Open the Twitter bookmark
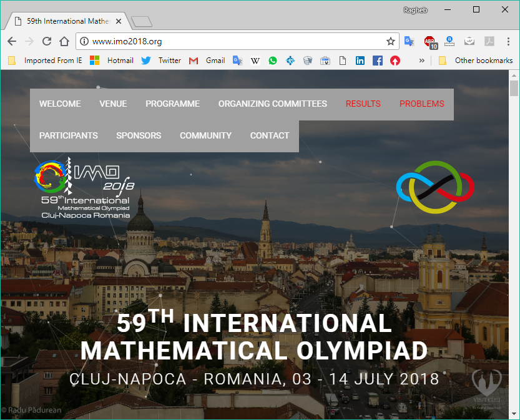Screen dimensions: 520x420 161,61
